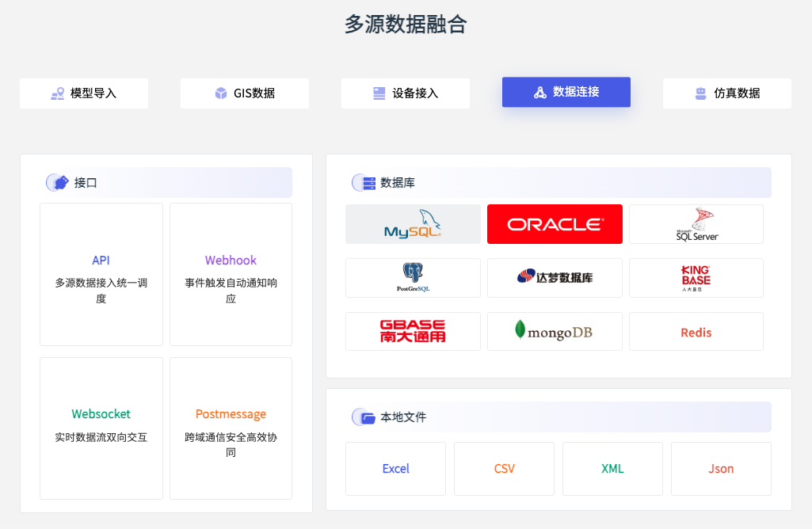The image size is (812, 529).
Task: Click the GIS cube icon
Action: coord(221,93)
